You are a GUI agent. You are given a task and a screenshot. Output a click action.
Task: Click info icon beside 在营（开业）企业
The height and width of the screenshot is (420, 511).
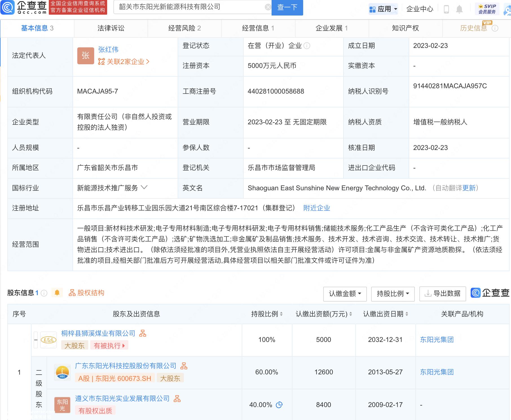pos(307,46)
